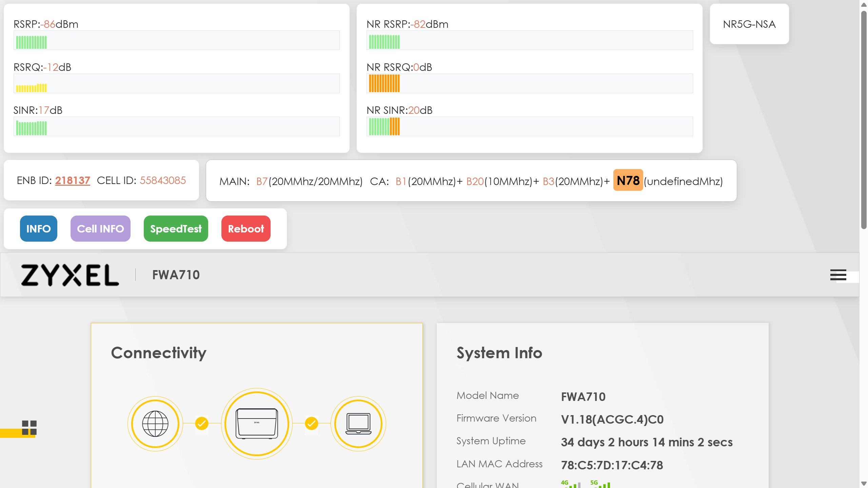Open the hamburger menu icon
This screenshot has height=488, width=868.
[x=838, y=275]
